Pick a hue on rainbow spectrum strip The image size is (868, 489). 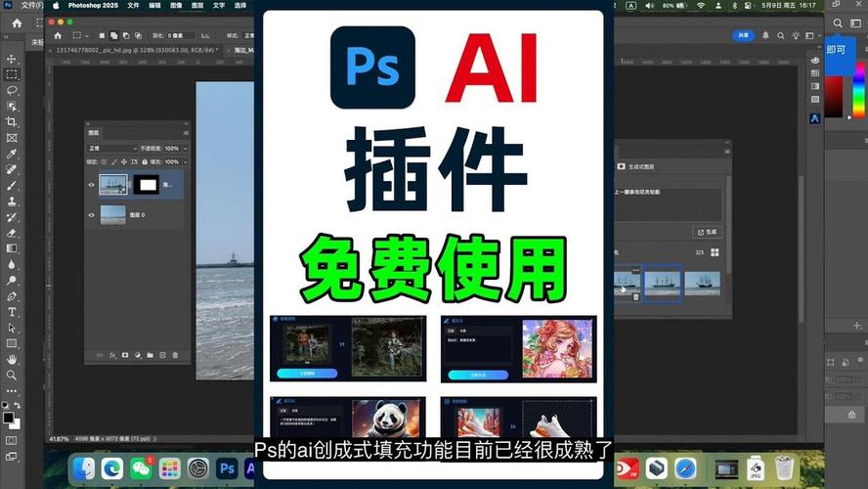tap(858, 90)
